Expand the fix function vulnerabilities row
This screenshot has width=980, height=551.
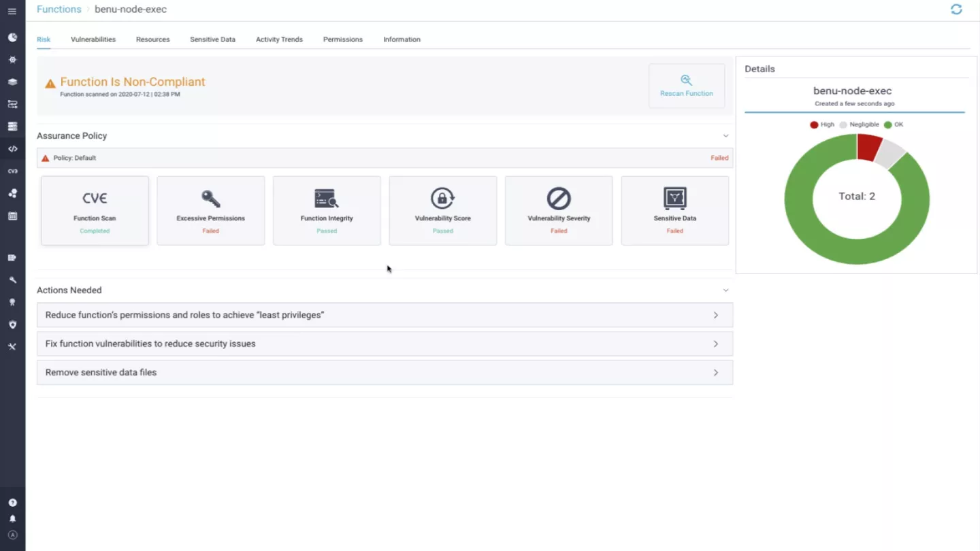point(385,344)
